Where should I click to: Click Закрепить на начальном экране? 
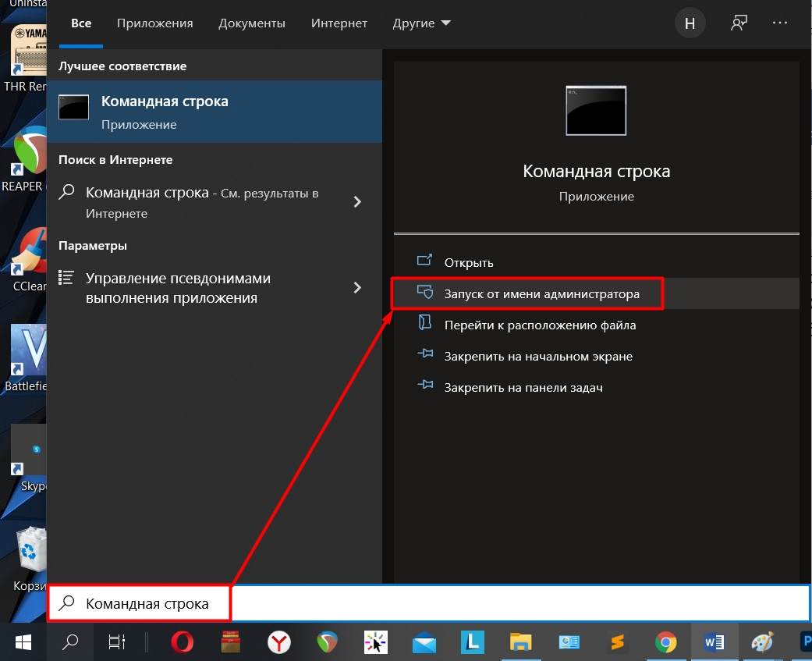[596, 357]
